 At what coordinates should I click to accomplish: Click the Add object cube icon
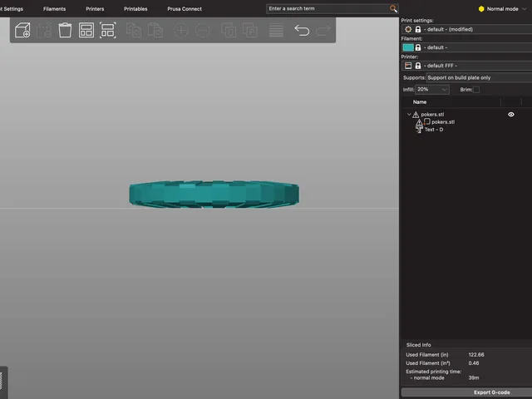22,30
